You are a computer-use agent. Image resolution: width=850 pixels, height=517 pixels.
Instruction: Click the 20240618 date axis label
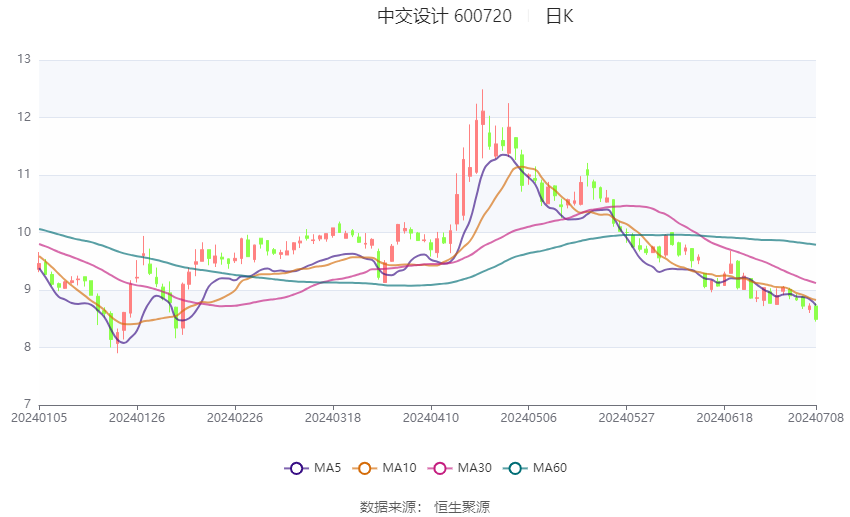point(724,418)
